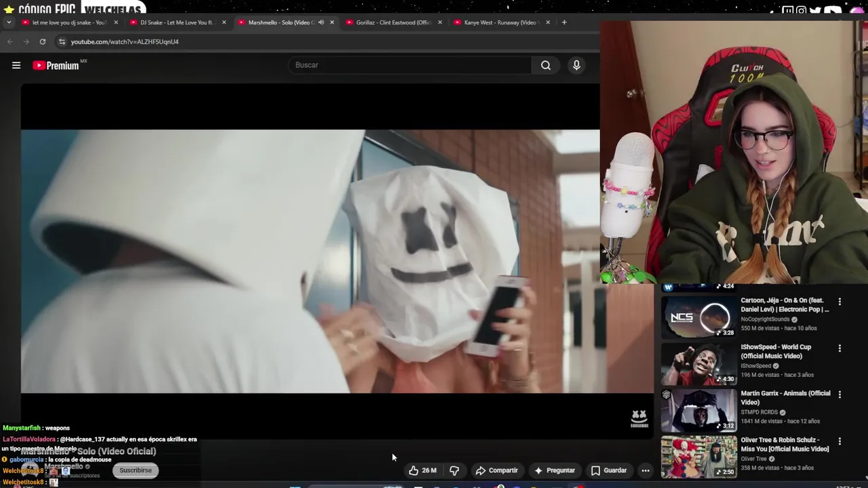Start voice search with microphone icon
The image size is (868, 488).
(x=576, y=65)
